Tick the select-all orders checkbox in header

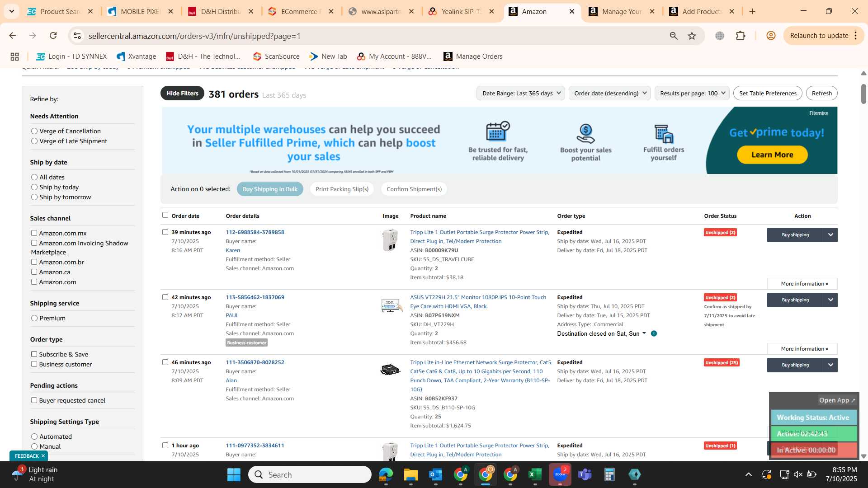click(165, 215)
